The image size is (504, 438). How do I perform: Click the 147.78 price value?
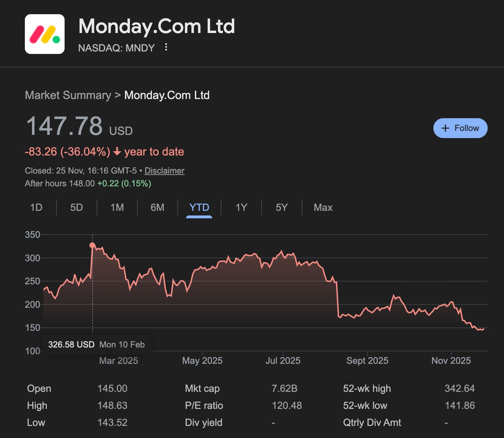(x=64, y=126)
